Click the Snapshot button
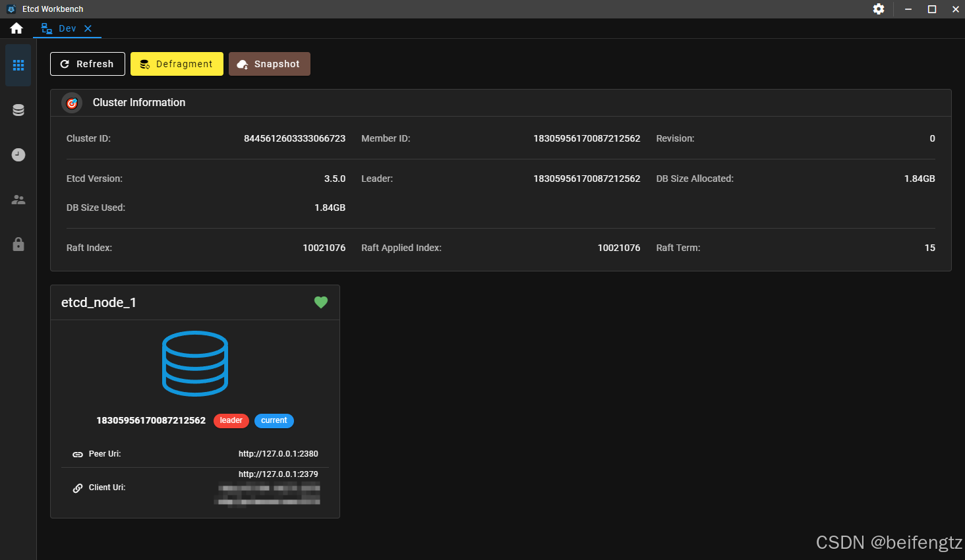The width and height of the screenshot is (965, 560). coord(270,64)
